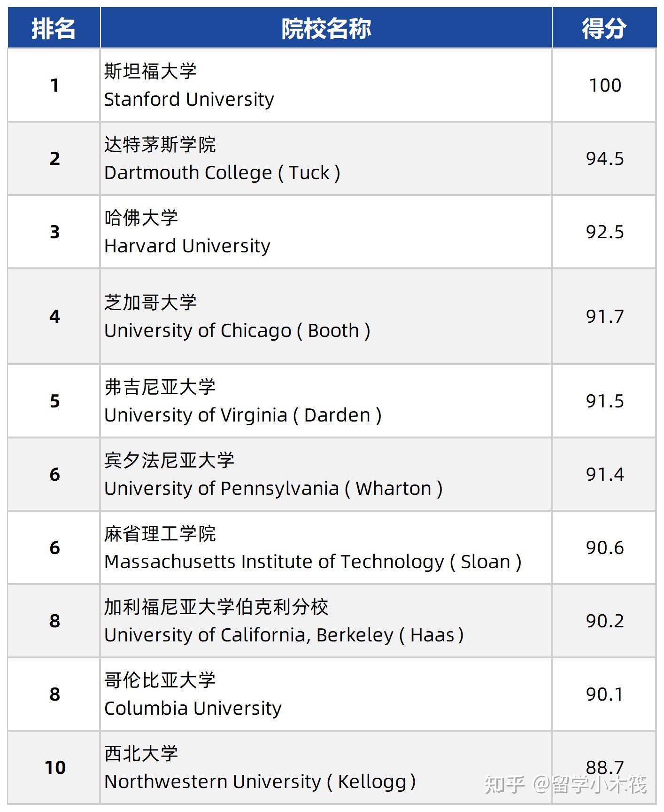Click University of Chicago (Booth) text
Screen dimensions: 664x812
point(237,331)
